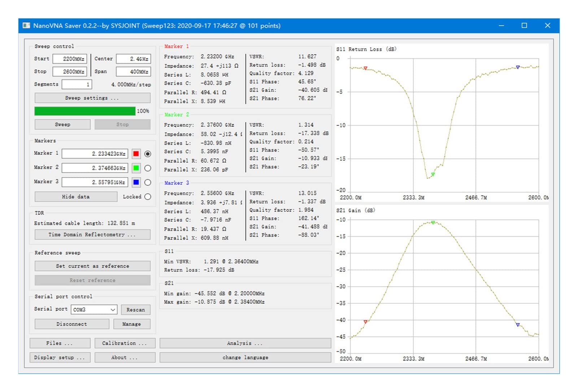The height and width of the screenshot is (392, 578).
Task: Click the change language button
Action: 245,357
